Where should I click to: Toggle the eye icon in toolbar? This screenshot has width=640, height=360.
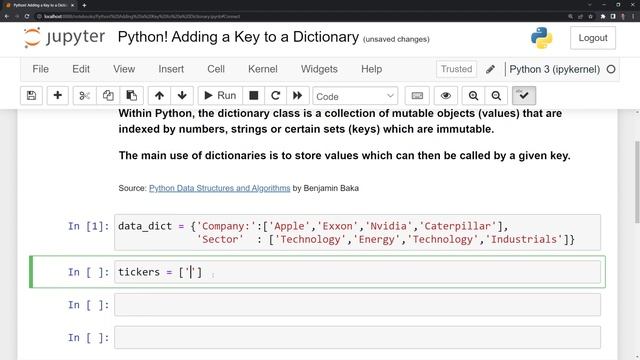tap(446, 96)
